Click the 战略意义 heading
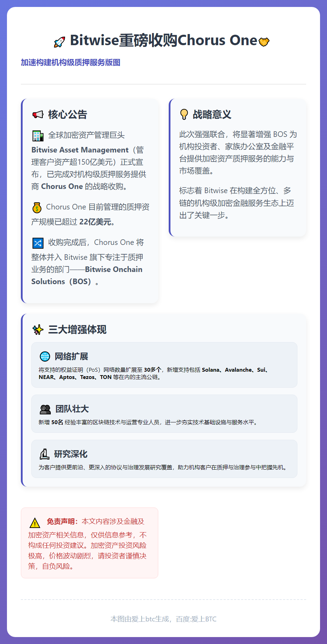327x644 pixels. click(212, 114)
